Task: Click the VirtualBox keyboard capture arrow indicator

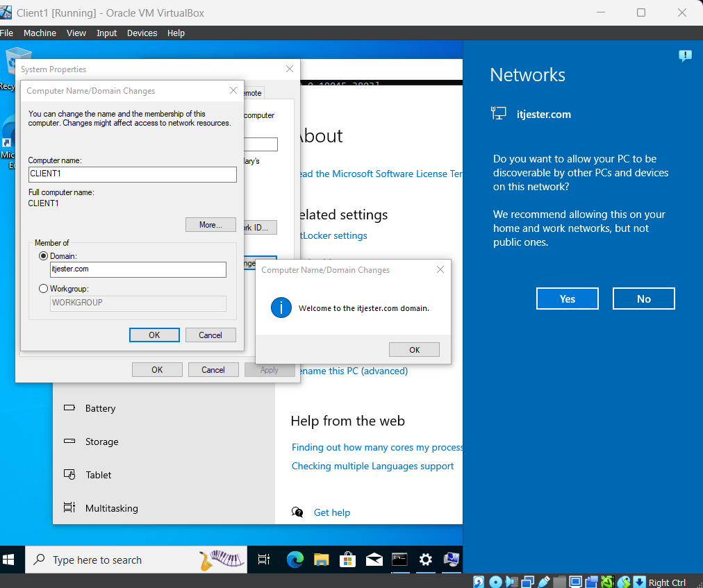Action: coord(639,582)
